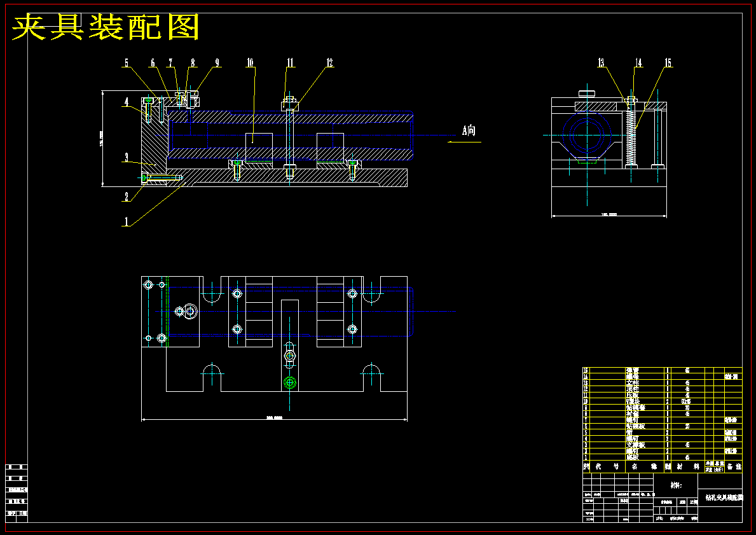Click balloon number 5 above the front view
The image size is (756, 535).
tap(127, 63)
